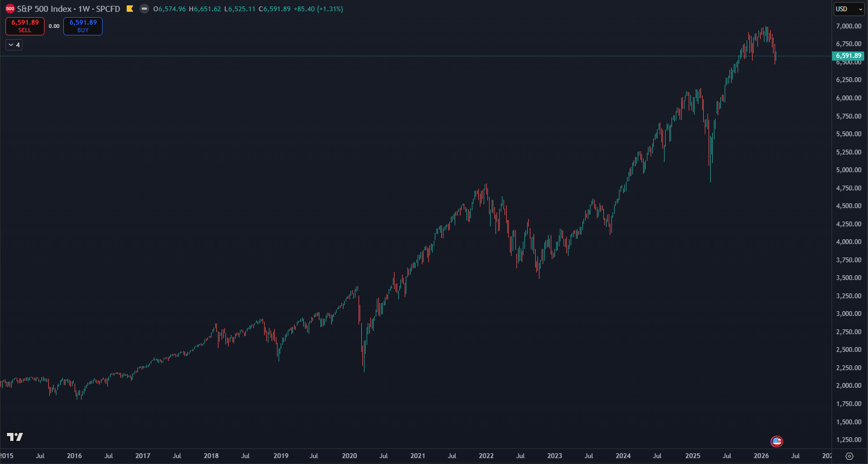Click the 2022 label on time axis
This screenshot has height=464, width=868.
(x=486, y=456)
